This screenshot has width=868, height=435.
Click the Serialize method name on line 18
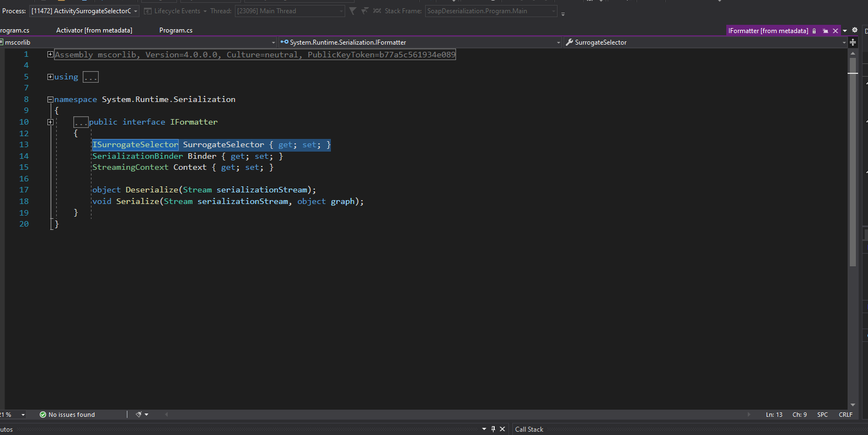coord(138,202)
